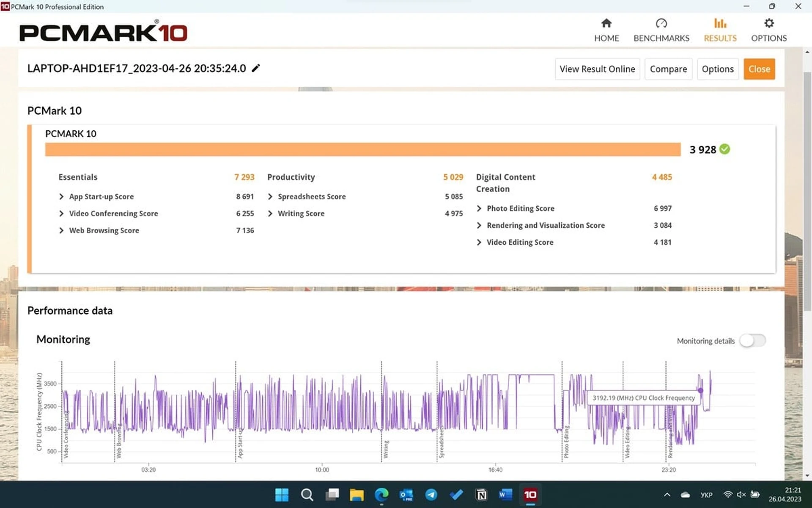Click the vertical scrollbar thumb
The image size is (812, 508).
point(807,190)
